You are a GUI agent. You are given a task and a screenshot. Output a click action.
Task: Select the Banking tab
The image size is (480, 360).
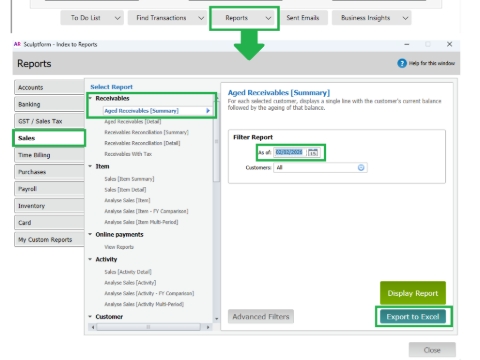coord(49,104)
